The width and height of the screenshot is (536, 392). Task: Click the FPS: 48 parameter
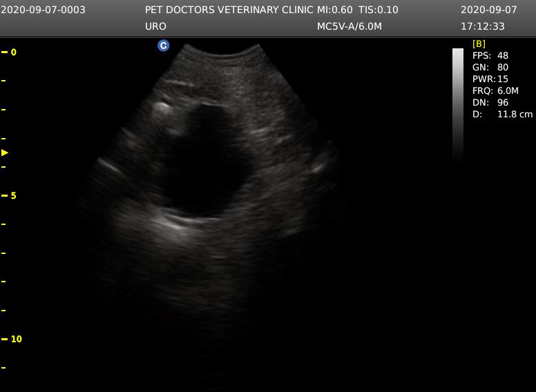(x=490, y=55)
